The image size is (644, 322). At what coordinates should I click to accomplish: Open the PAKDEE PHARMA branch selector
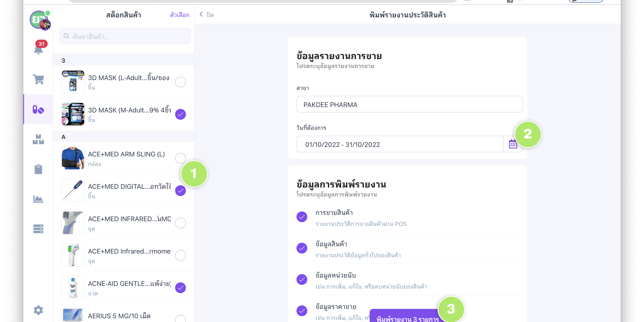[409, 105]
